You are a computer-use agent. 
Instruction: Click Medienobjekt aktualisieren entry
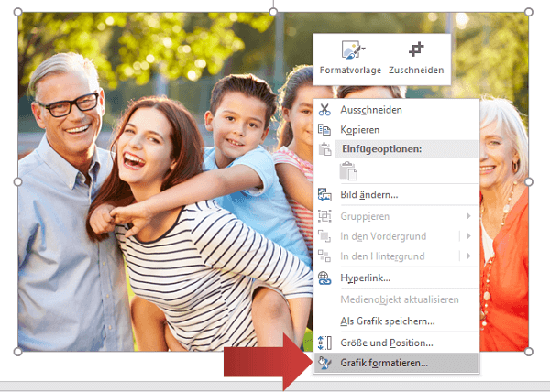[396, 299]
